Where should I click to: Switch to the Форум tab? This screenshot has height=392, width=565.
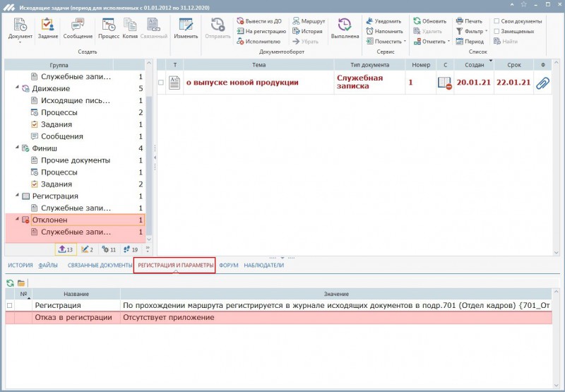(x=228, y=265)
